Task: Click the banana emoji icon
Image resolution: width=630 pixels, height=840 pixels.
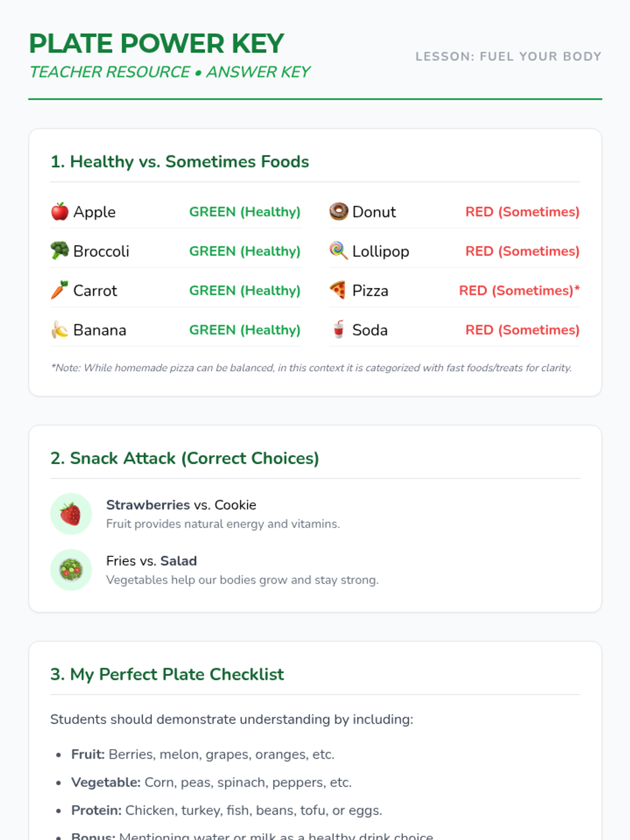Action: 60,330
